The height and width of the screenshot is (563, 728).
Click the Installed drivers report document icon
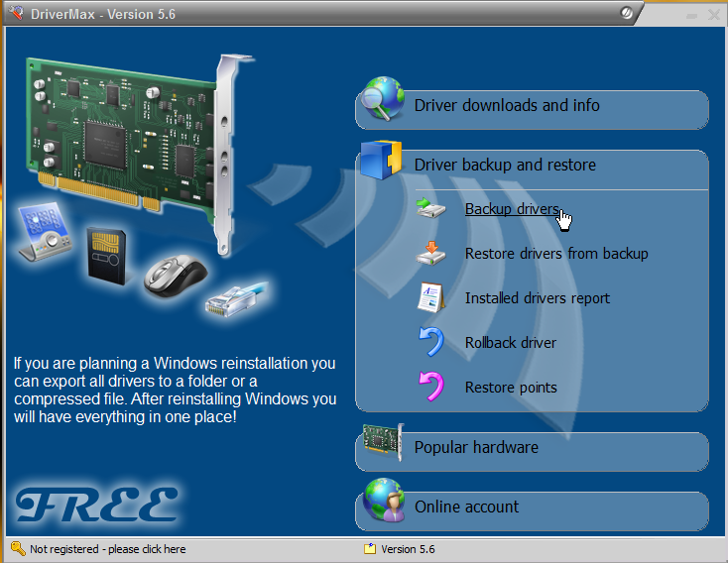coord(431,298)
